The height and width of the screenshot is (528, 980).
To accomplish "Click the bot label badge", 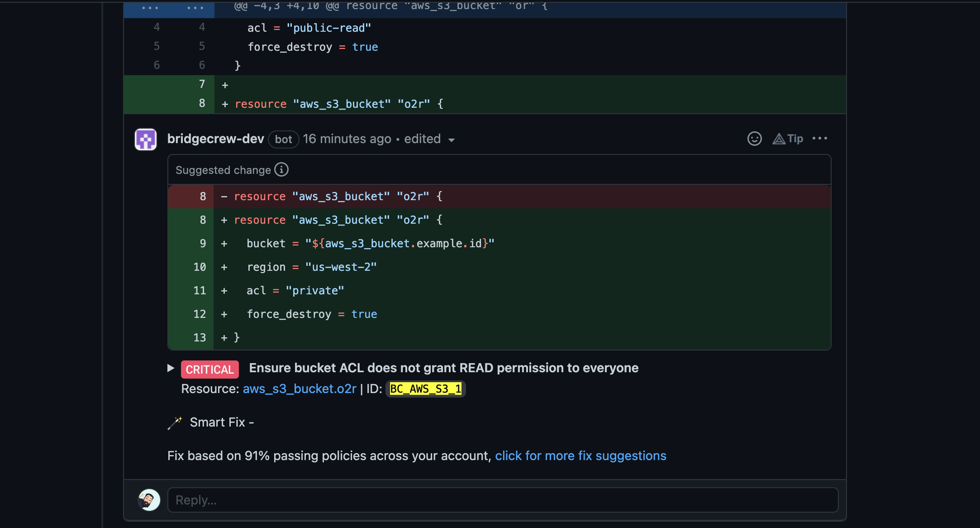I will click(x=283, y=139).
